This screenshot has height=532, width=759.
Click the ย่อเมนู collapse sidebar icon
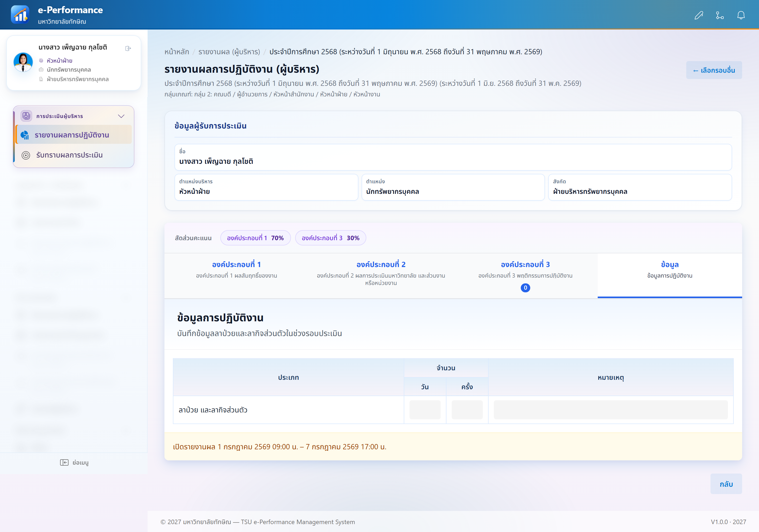click(64, 462)
